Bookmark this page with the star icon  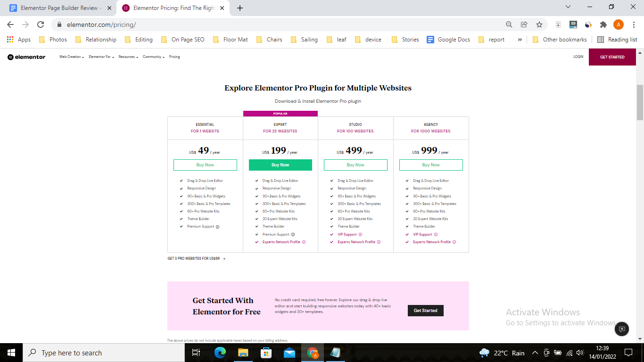pos(539,25)
